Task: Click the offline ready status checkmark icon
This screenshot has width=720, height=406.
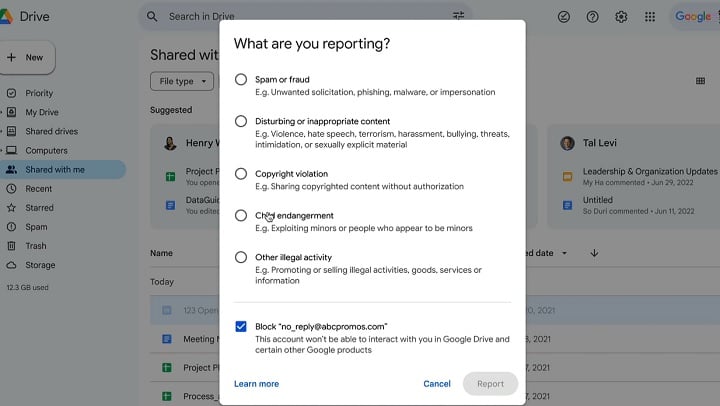Action: click(563, 17)
